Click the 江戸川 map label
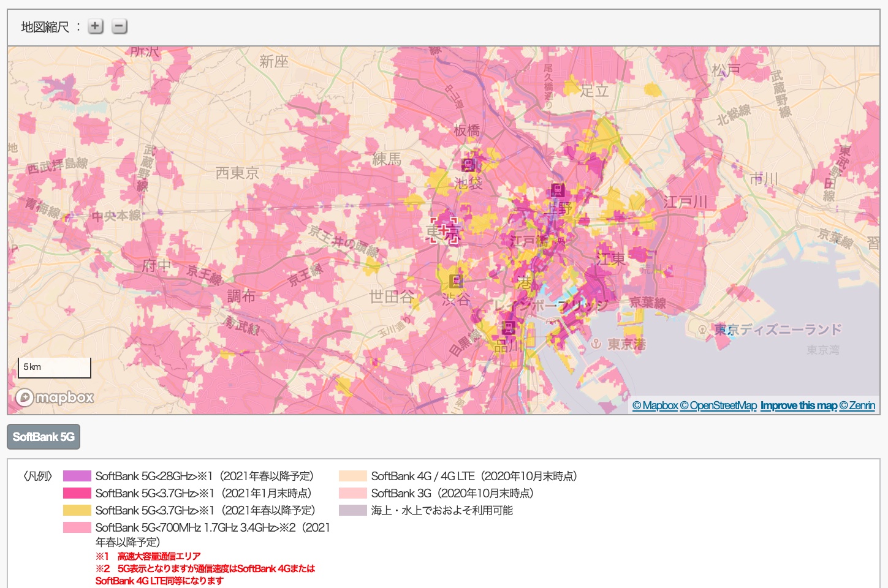 point(685,202)
